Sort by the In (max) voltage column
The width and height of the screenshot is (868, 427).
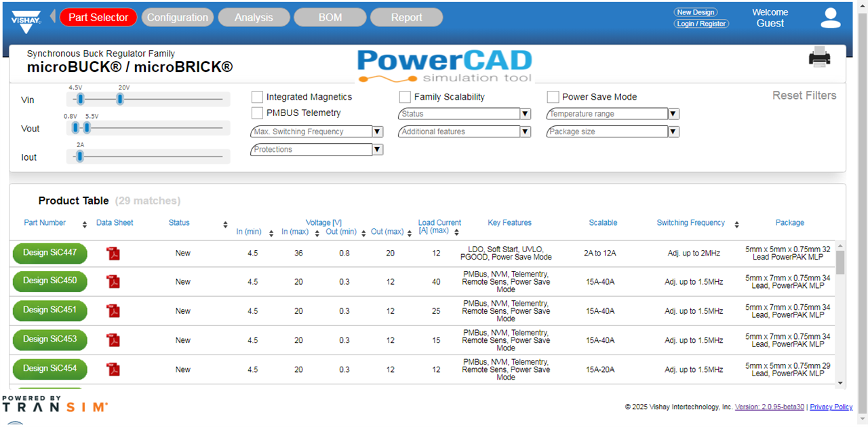(x=317, y=233)
